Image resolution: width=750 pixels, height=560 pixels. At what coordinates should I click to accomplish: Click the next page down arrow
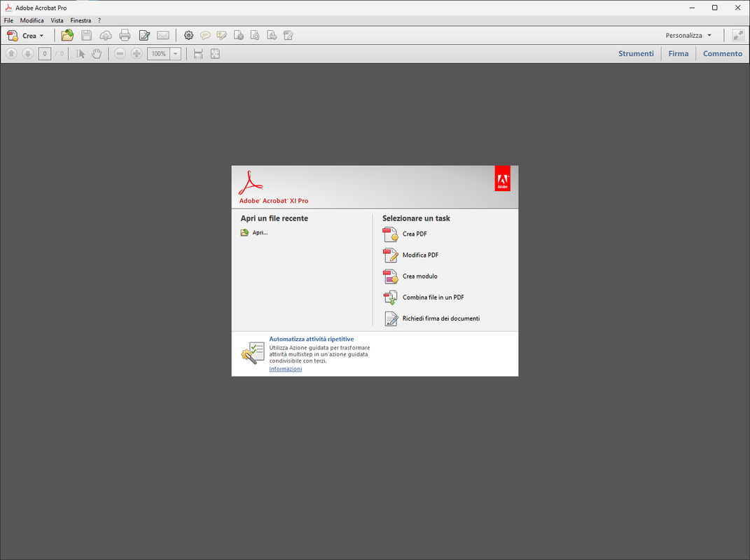click(28, 54)
